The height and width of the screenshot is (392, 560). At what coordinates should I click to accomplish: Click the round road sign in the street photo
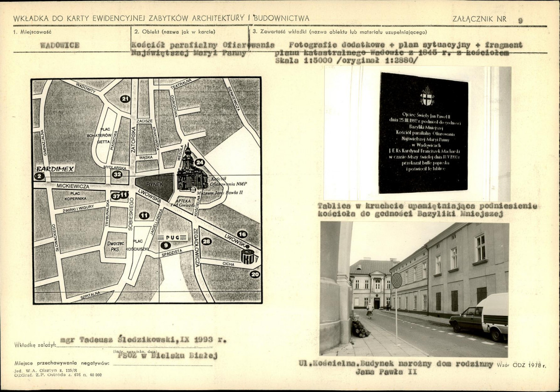click(397, 280)
